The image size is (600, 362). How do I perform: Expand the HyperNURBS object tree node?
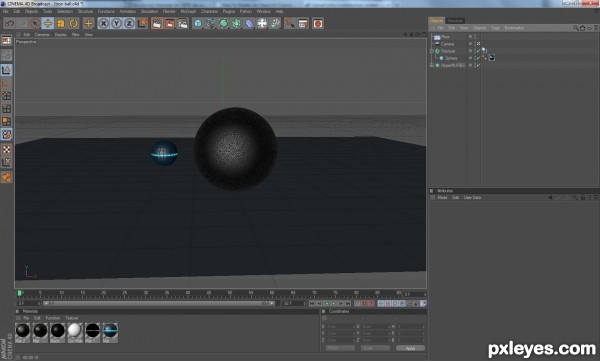(432, 65)
